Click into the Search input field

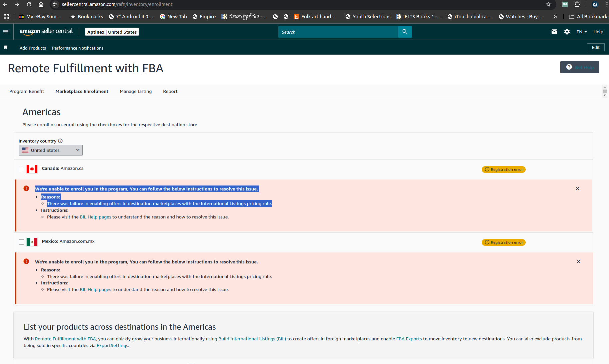338,32
